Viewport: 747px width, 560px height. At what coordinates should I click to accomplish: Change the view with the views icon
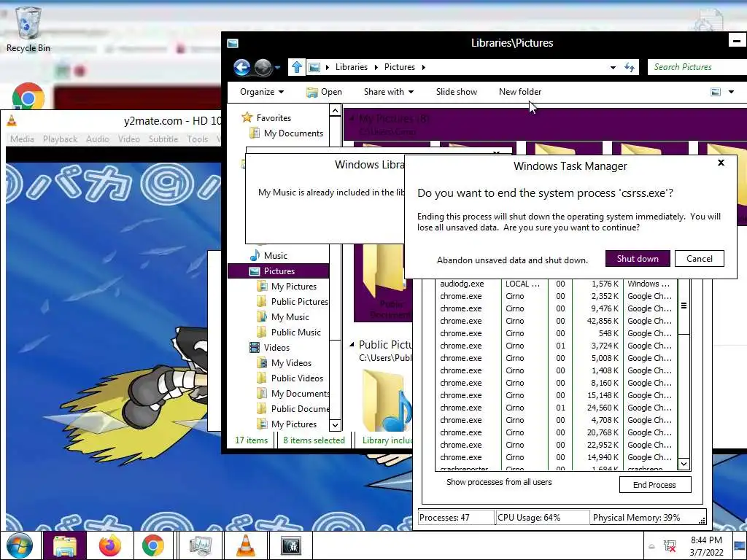click(716, 92)
